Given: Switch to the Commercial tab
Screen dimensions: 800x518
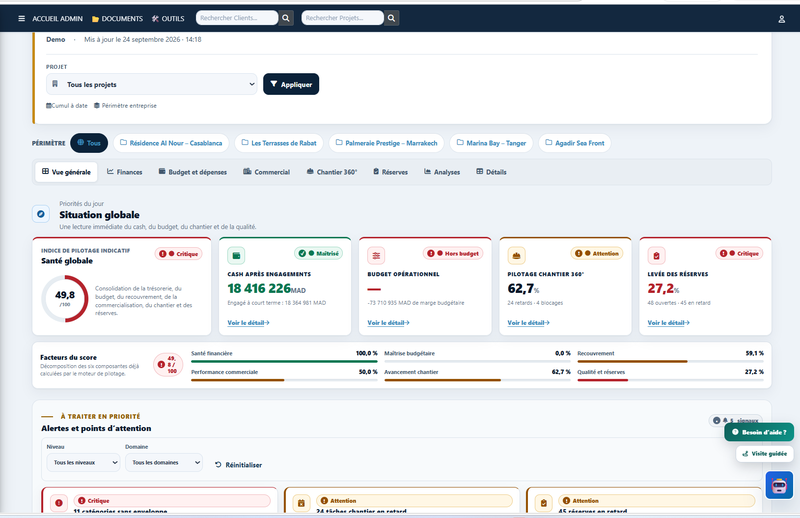Looking at the screenshot, I should tap(266, 172).
